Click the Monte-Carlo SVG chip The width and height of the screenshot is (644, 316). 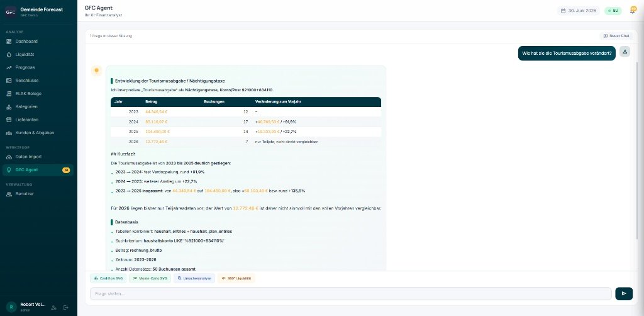tap(150, 278)
